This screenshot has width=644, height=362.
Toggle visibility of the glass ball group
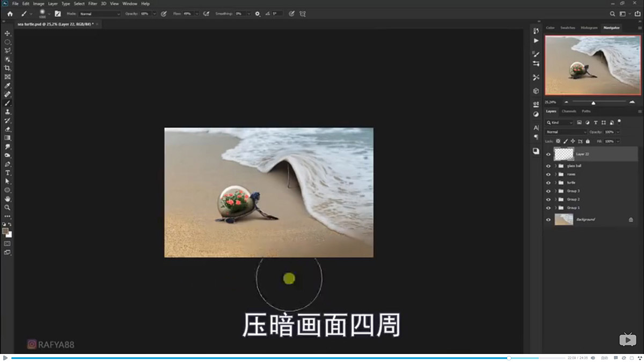pyautogui.click(x=548, y=166)
